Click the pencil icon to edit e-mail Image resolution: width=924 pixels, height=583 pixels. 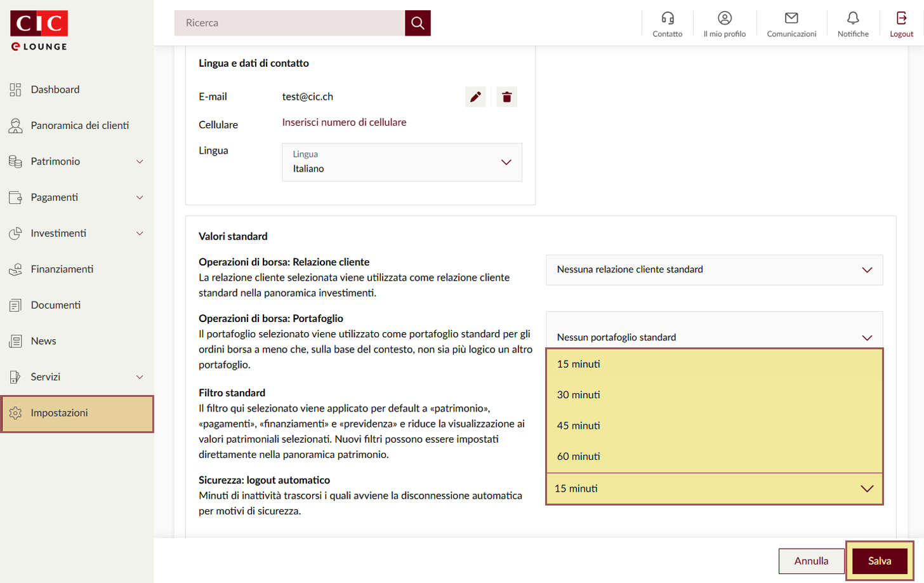[x=475, y=97]
